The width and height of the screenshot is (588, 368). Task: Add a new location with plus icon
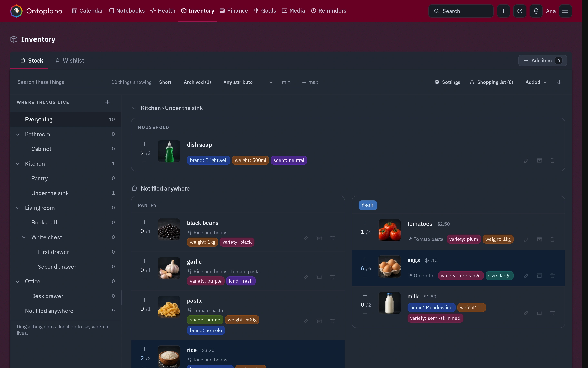click(x=107, y=102)
